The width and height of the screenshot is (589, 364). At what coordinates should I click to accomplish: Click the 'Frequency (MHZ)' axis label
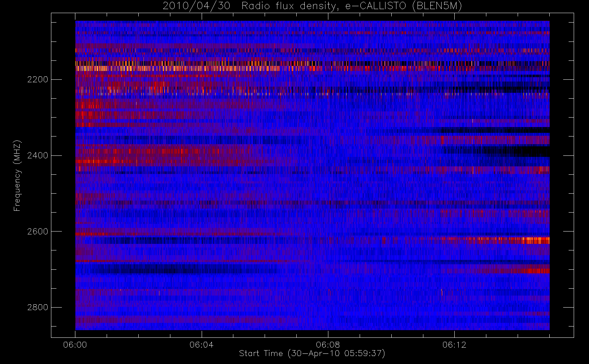[17, 175]
